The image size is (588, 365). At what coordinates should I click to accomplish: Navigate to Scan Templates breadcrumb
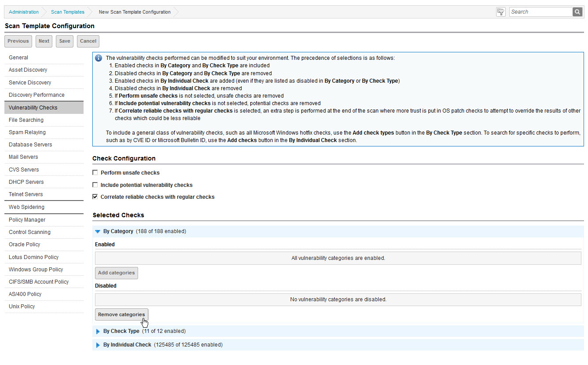[x=67, y=12]
